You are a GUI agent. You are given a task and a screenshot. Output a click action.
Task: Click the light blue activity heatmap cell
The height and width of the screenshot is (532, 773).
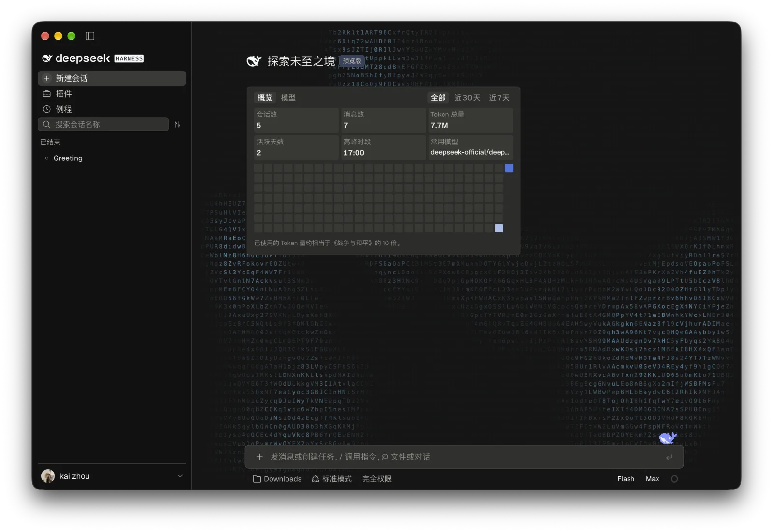(x=499, y=228)
